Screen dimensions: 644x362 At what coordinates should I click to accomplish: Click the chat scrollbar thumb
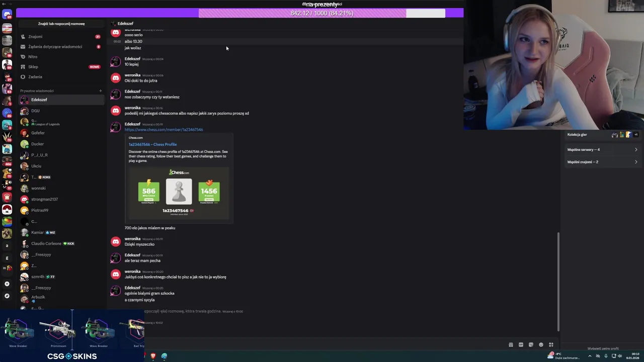558,282
